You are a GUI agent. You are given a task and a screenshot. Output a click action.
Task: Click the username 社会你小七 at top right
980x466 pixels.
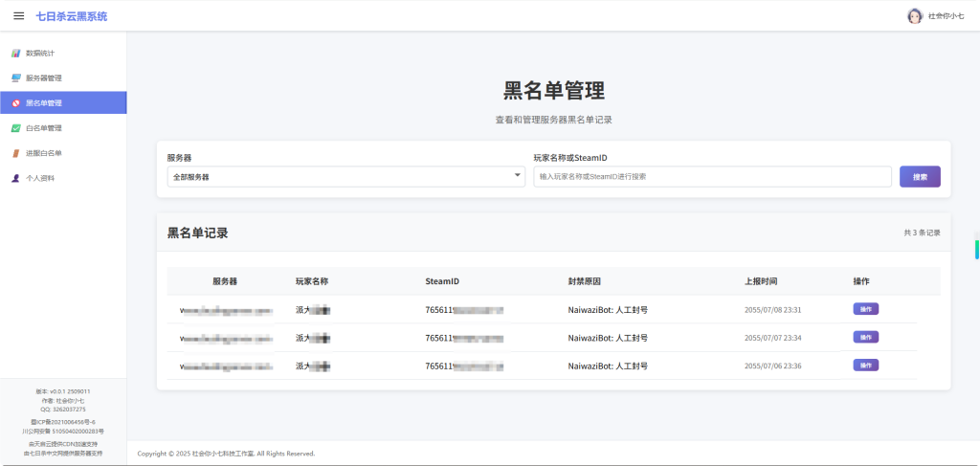pyautogui.click(x=946, y=17)
